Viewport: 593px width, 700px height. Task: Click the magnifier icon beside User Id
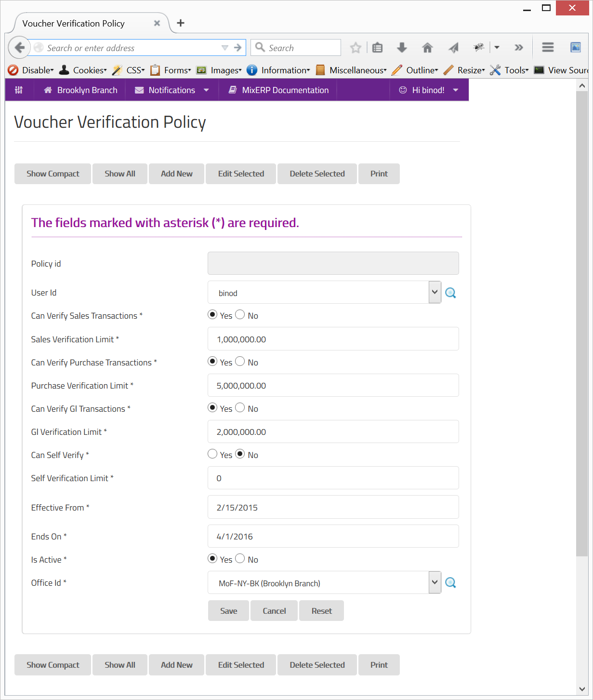(x=450, y=293)
